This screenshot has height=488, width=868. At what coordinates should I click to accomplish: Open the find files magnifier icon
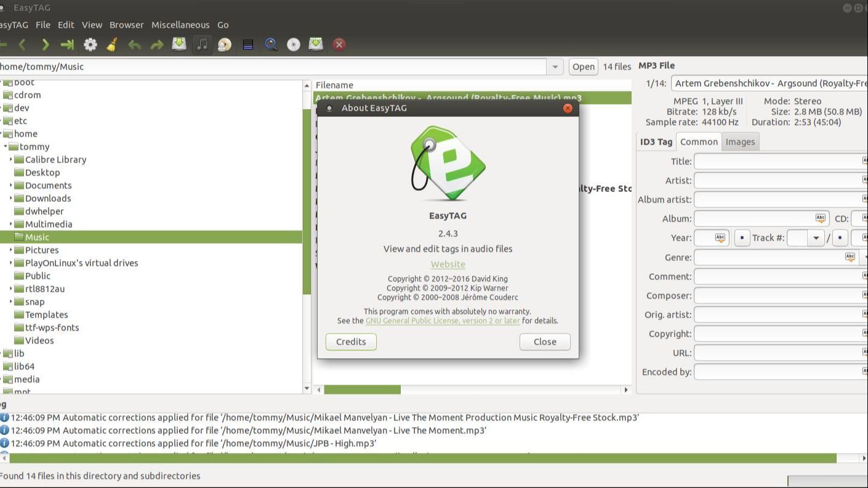271,44
